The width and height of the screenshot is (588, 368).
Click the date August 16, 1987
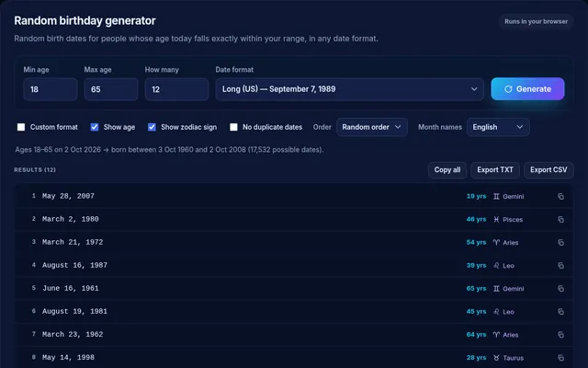coord(74,266)
